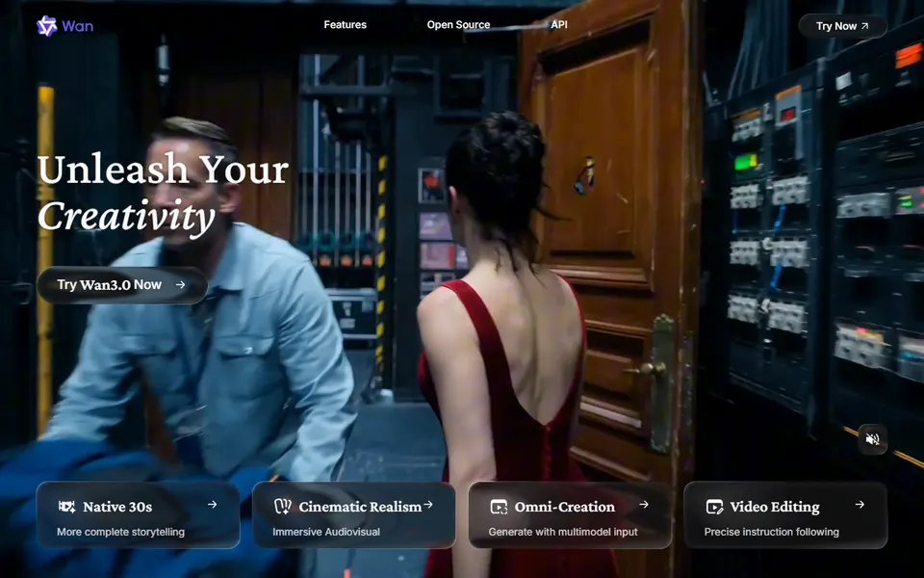
Task: Click the arrow on Video Editing card
Action: pos(860,504)
